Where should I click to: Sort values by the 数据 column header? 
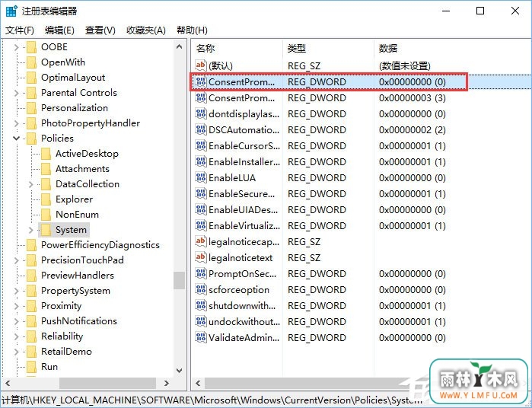click(453, 49)
